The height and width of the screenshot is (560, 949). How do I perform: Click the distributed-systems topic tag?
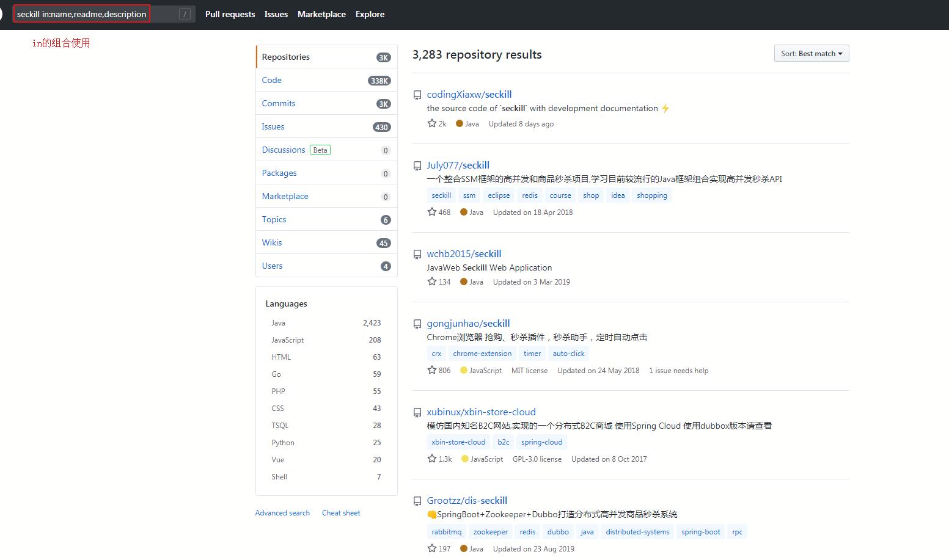[x=637, y=532]
